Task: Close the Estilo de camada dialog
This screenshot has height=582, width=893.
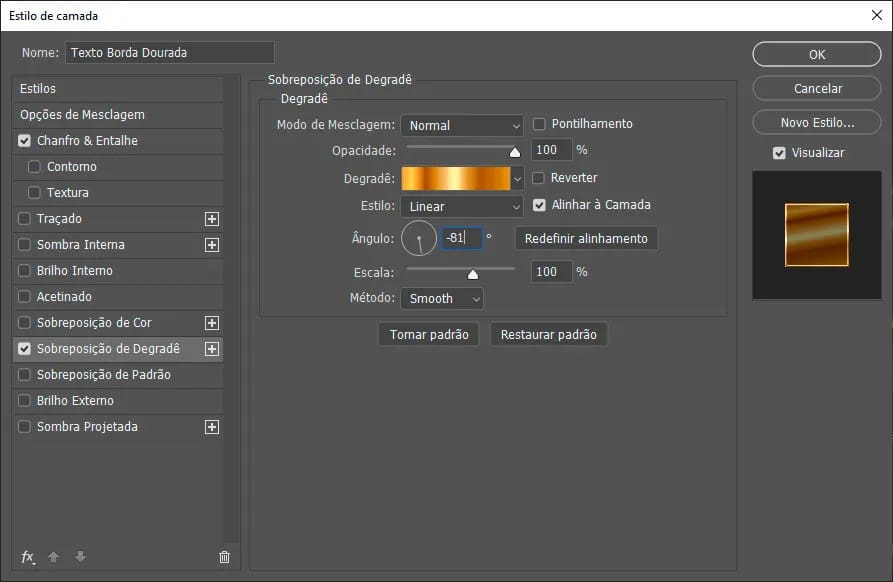Action: (876, 15)
